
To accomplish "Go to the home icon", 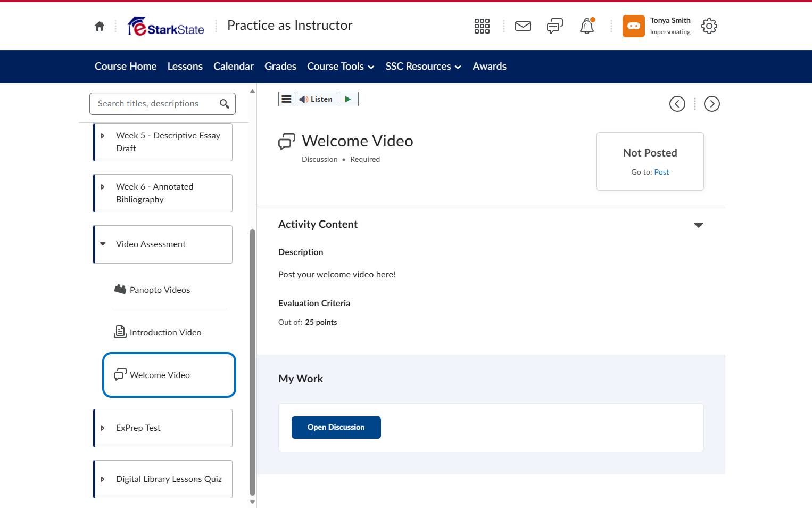I will click(x=100, y=26).
